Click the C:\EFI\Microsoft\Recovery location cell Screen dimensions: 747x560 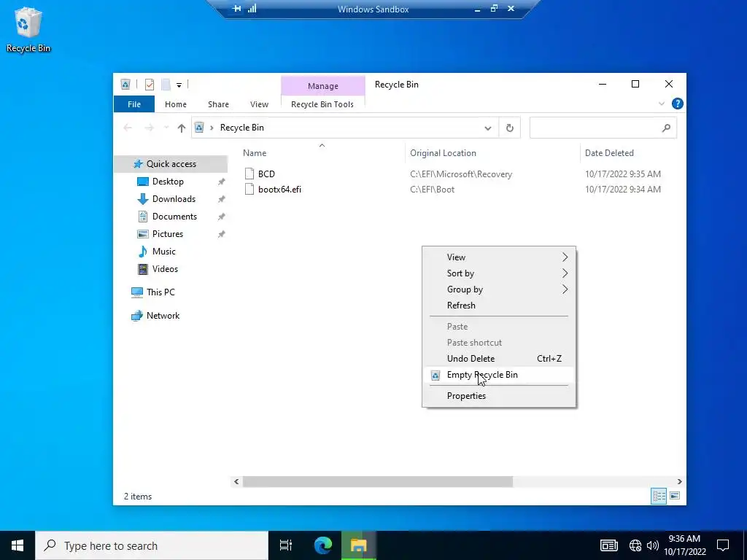tap(461, 174)
